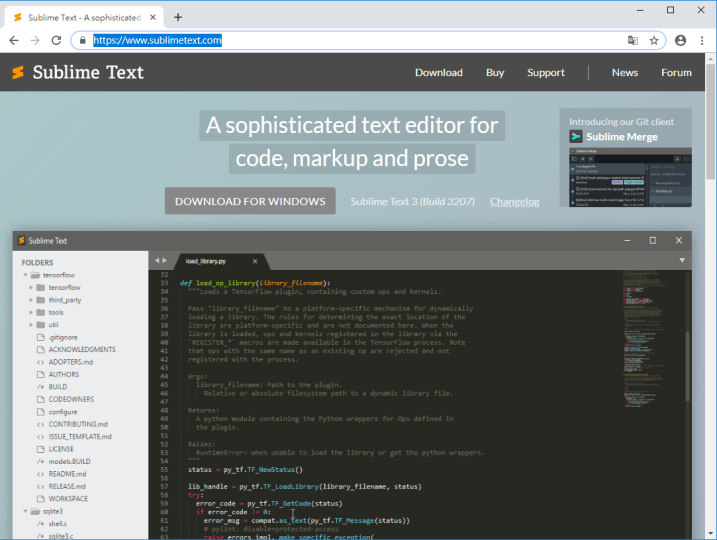The width and height of the screenshot is (717, 540).
Task: Open the Download page from the navigation bar
Action: [438, 72]
